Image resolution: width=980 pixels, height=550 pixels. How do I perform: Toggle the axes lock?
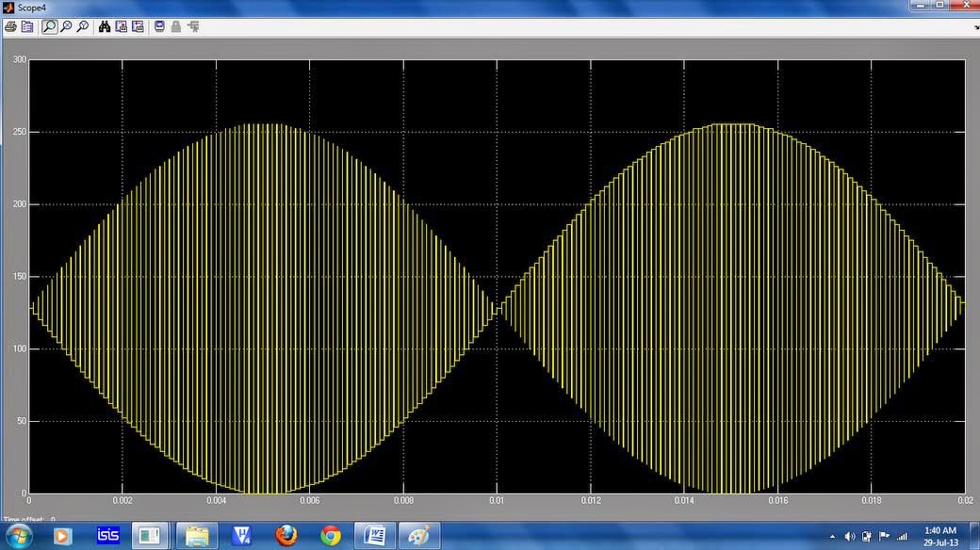(x=175, y=27)
